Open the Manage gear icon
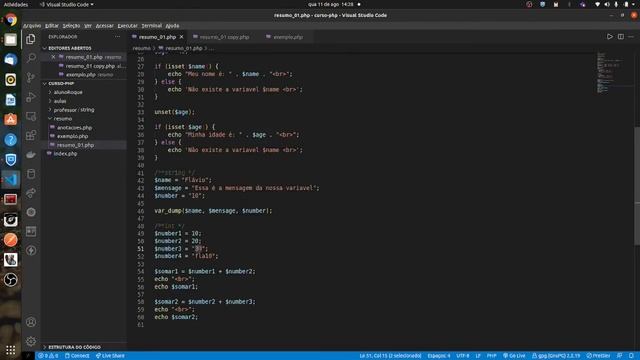Viewport: 640px width, 360px height. click(x=31, y=341)
